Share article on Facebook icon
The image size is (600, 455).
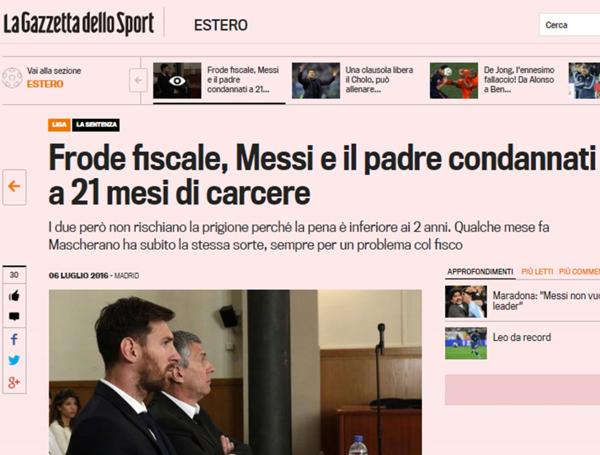click(14, 339)
